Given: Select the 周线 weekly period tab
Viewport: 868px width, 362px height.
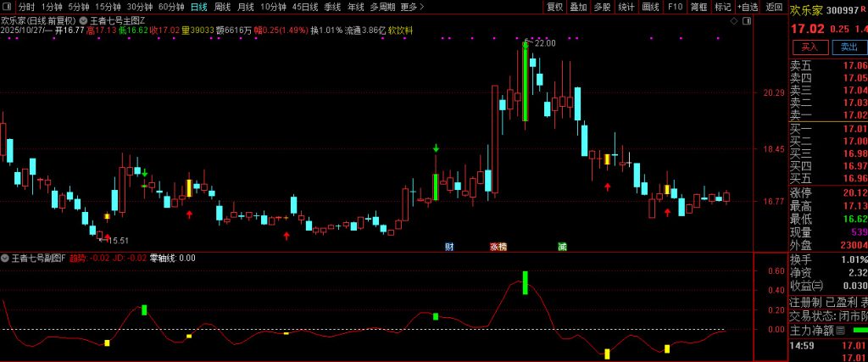Looking at the screenshot, I should [x=222, y=7].
